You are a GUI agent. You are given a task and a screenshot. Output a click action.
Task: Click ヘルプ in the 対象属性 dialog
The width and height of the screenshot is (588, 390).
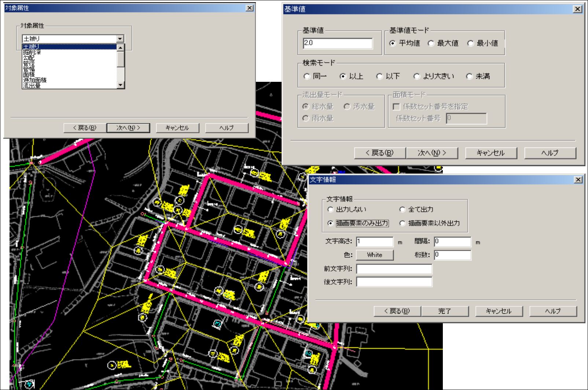click(x=227, y=128)
